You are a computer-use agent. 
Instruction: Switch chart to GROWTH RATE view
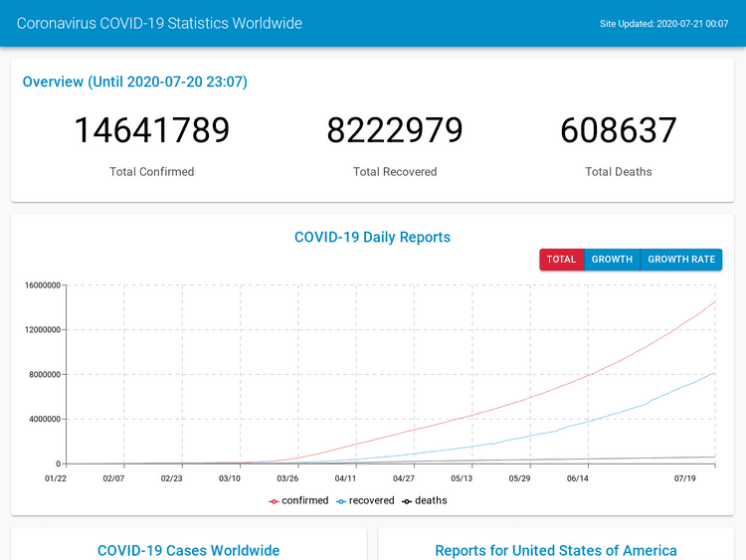tap(681, 260)
